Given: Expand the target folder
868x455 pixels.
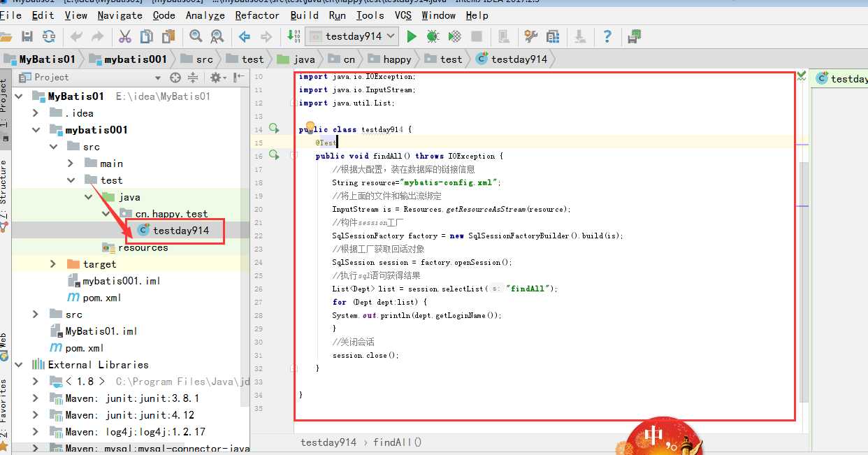Looking at the screenshot, I should point(53,264).
